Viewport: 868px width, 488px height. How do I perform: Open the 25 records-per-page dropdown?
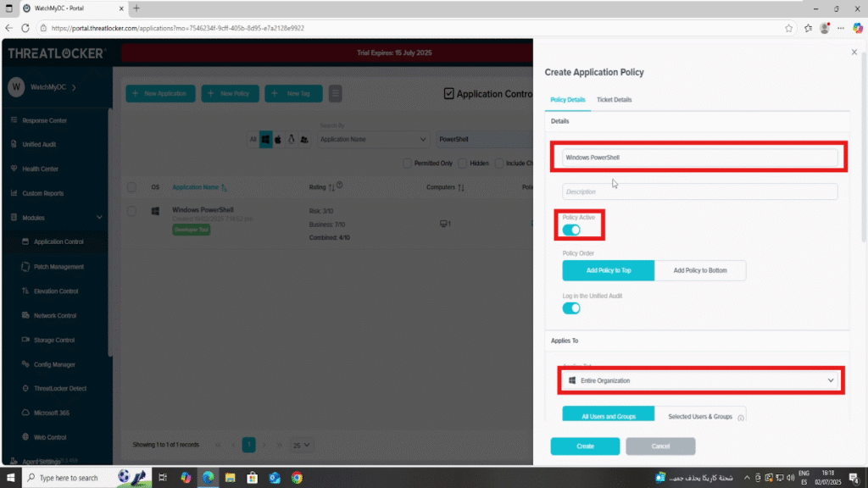click(301, 445)
